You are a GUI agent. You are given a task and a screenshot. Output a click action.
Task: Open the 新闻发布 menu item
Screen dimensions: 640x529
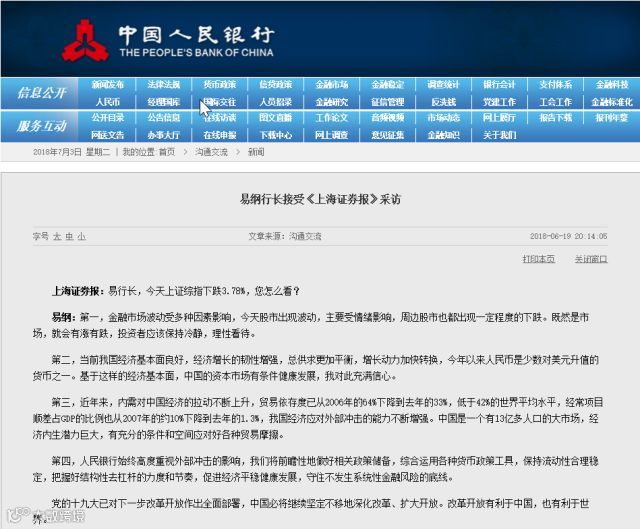pos(108,84)
